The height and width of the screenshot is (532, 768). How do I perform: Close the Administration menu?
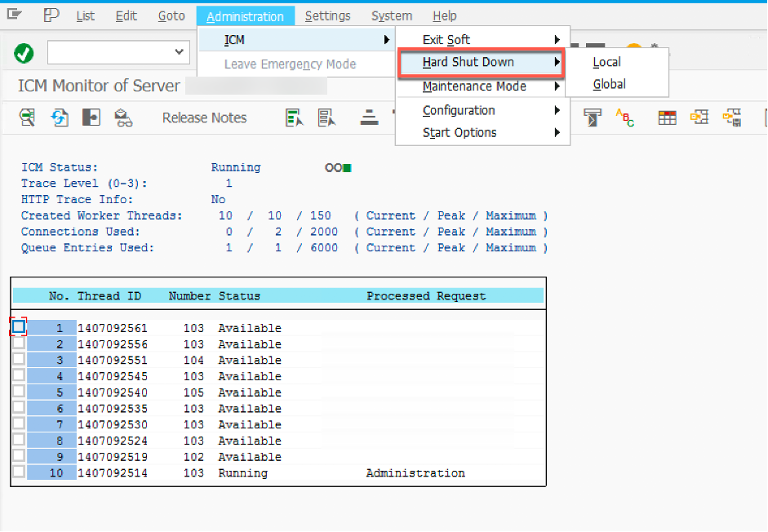246,16
